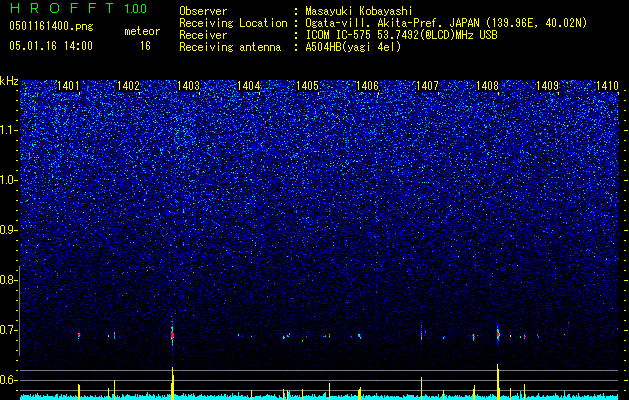The width and height of the screenshot is (629, 400).
Task: Click the 1409 time marker
Action: 548,86
